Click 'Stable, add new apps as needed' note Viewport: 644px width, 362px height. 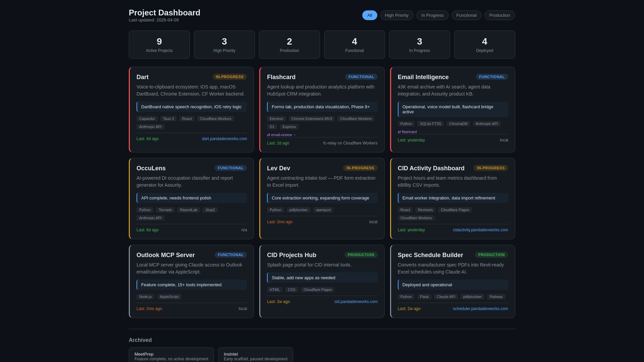click(x=322, y=278)
